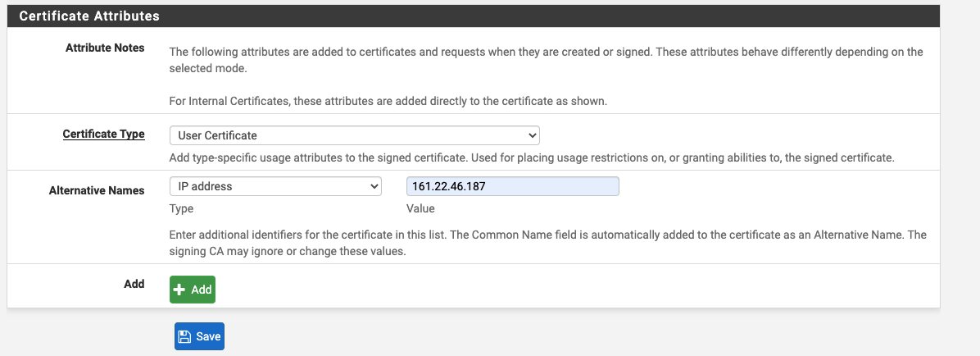Click the 'following attributes are added' note paragraph
The width and height of the screenshot is (980, 356).
[547, 60]
